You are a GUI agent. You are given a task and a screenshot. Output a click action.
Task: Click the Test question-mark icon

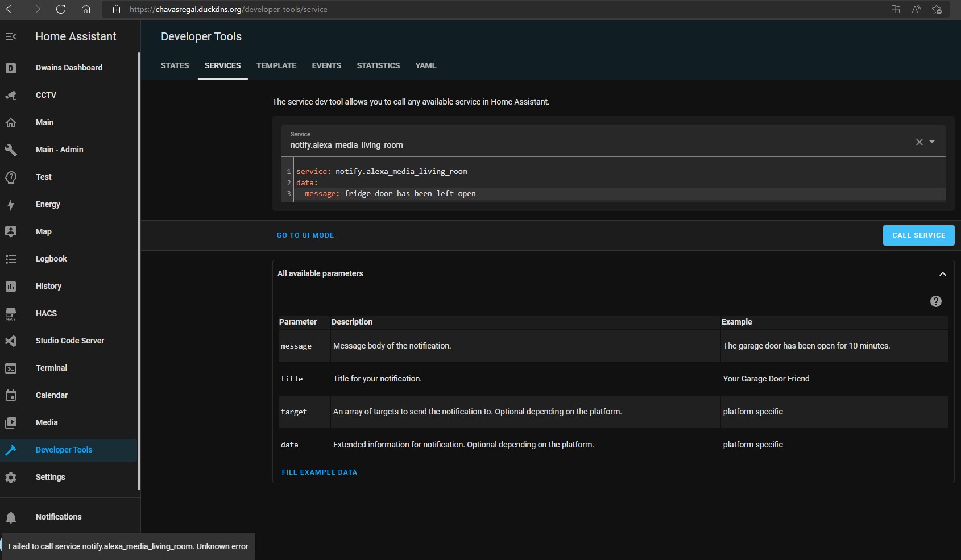tap(11, 177)
